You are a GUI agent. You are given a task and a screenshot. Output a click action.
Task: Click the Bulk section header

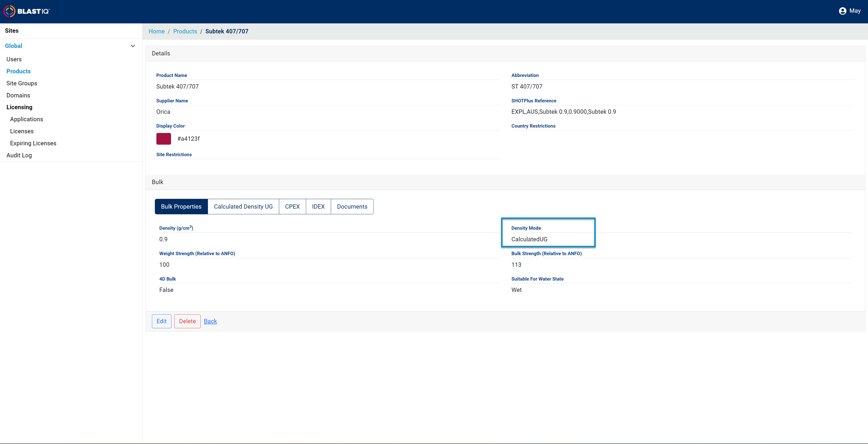505,182
